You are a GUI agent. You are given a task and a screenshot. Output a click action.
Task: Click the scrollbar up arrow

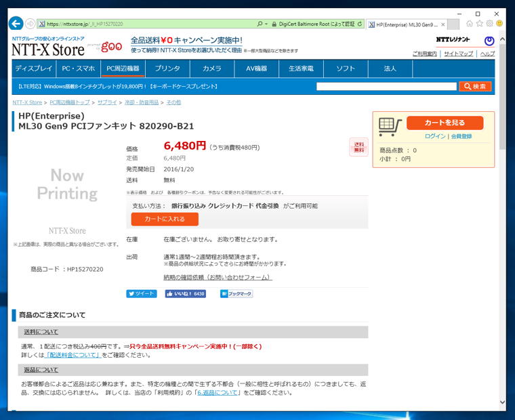click(502, 39)
